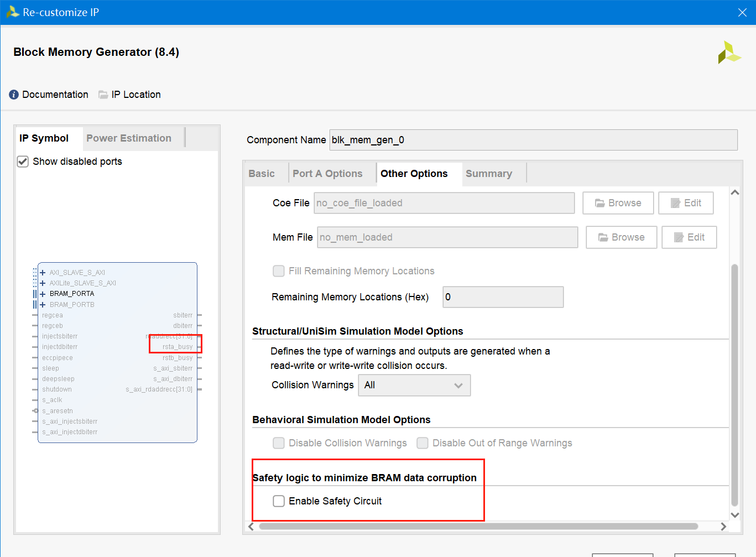The width and height of the screenshot is (756, 557).
Task: Click the sbiterr port label
Action: coord(183,315)
